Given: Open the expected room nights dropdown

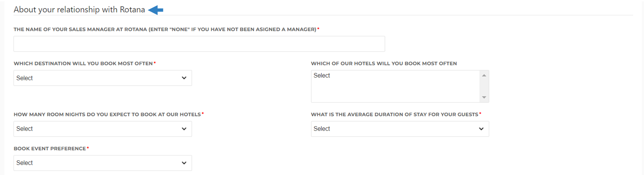Looking at the screenshot, I should coord(103,129).
